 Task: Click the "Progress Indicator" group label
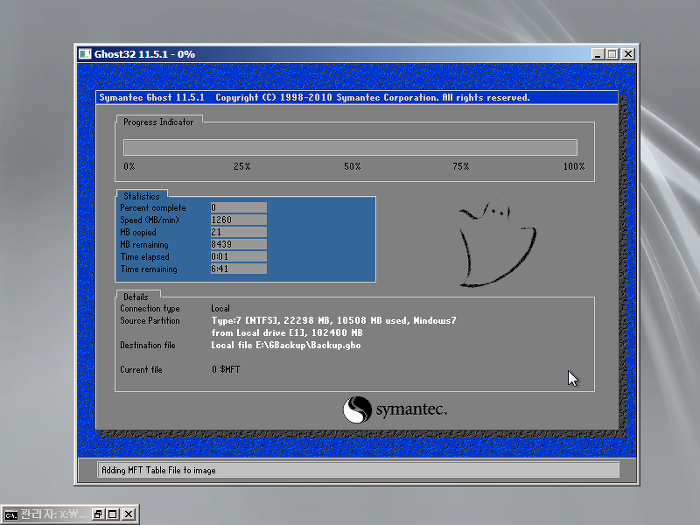tap(158, 122)
